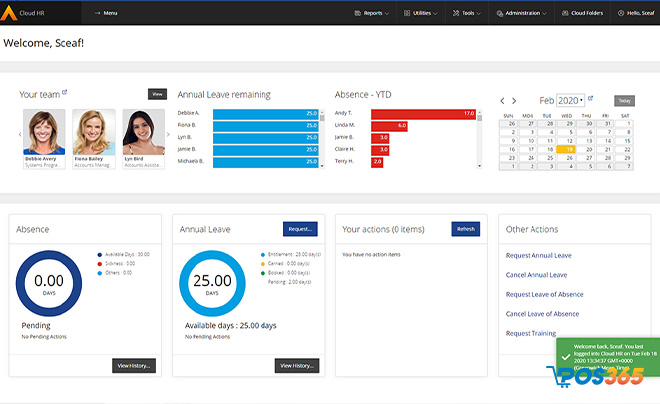660x404 pixels.
Task: Click Michaela B. annual leave bar
Action: tap(266, 162)
